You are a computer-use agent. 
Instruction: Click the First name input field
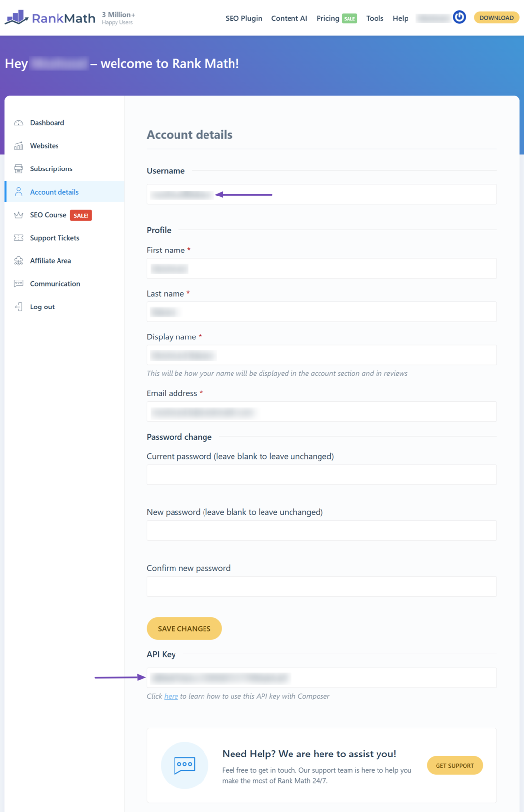pos(322,269)
